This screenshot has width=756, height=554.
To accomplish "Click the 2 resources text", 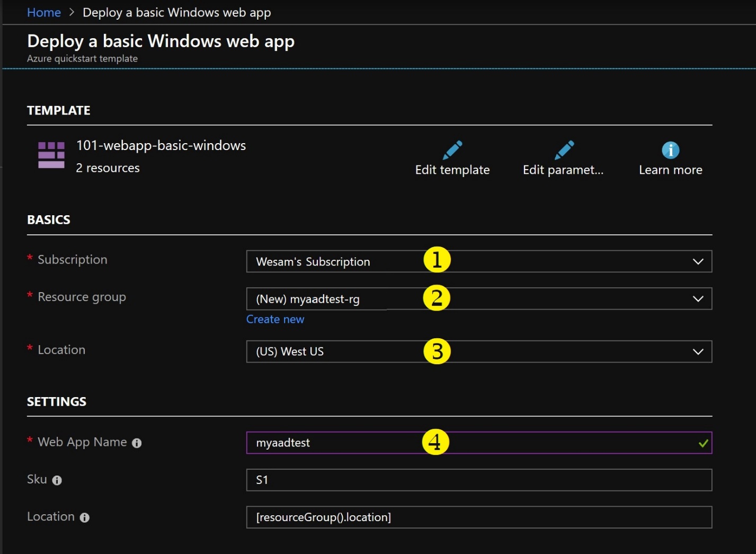I will point(108,168).
